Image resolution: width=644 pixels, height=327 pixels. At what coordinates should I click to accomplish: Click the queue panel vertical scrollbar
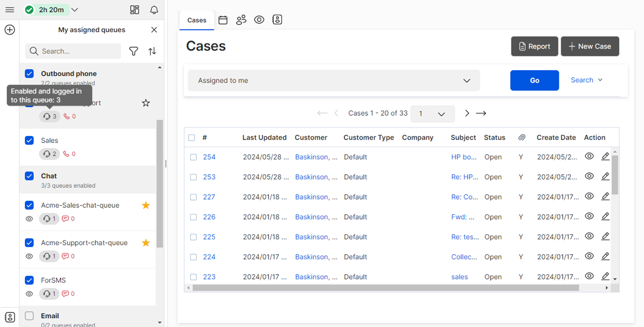point(159,184)
